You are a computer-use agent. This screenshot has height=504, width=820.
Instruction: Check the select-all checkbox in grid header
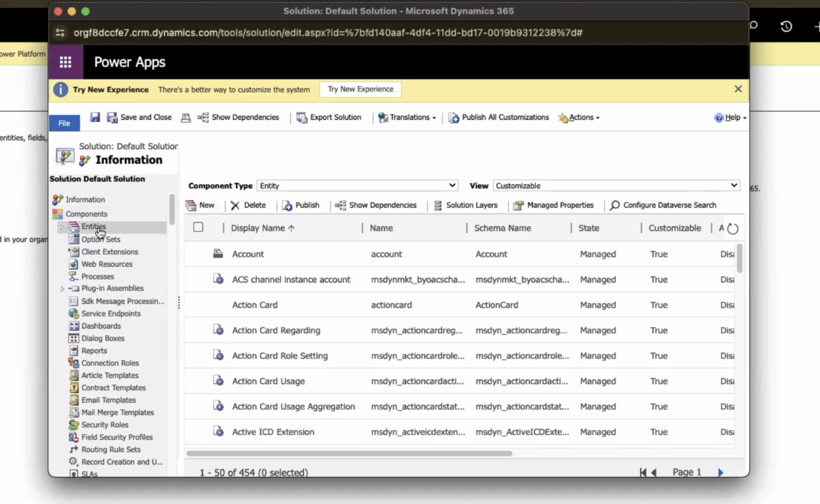pos(198,227)
